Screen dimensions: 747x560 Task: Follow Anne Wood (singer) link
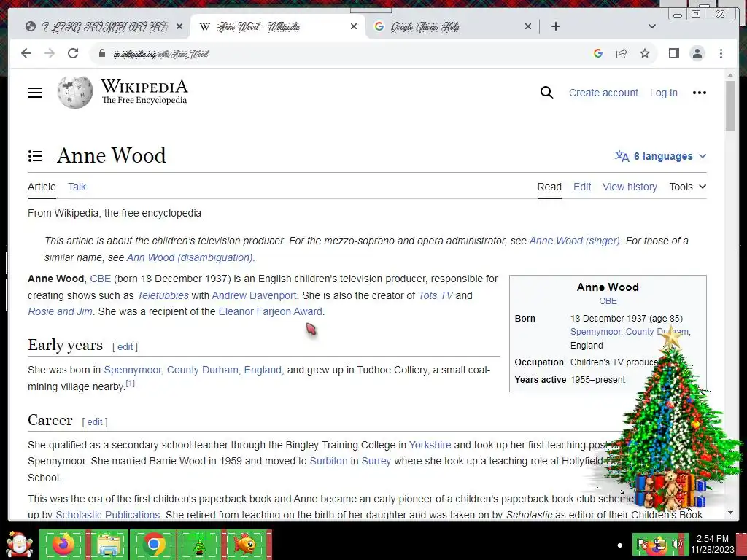[574, 241]
